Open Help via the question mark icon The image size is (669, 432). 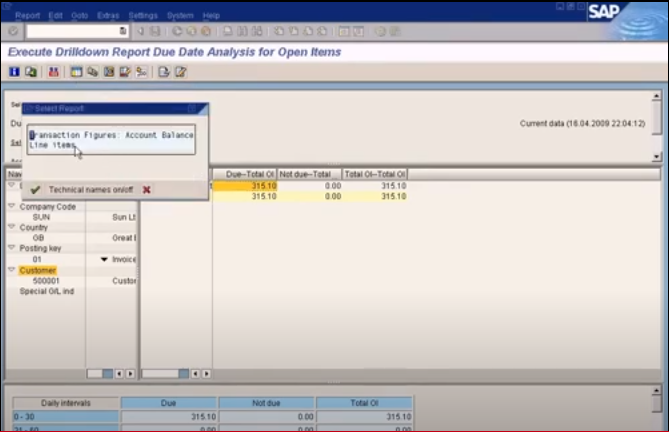[x=381, y=31]
